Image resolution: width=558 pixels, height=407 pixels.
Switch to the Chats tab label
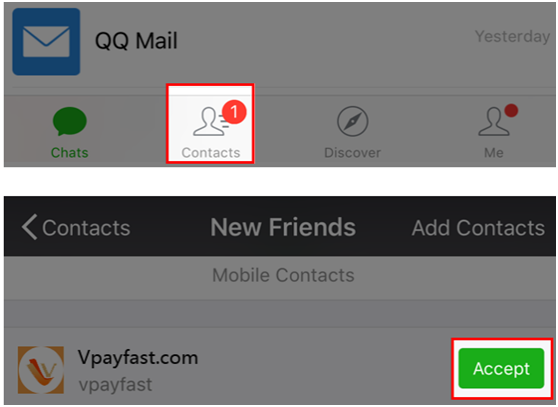[x=69, y=153]
